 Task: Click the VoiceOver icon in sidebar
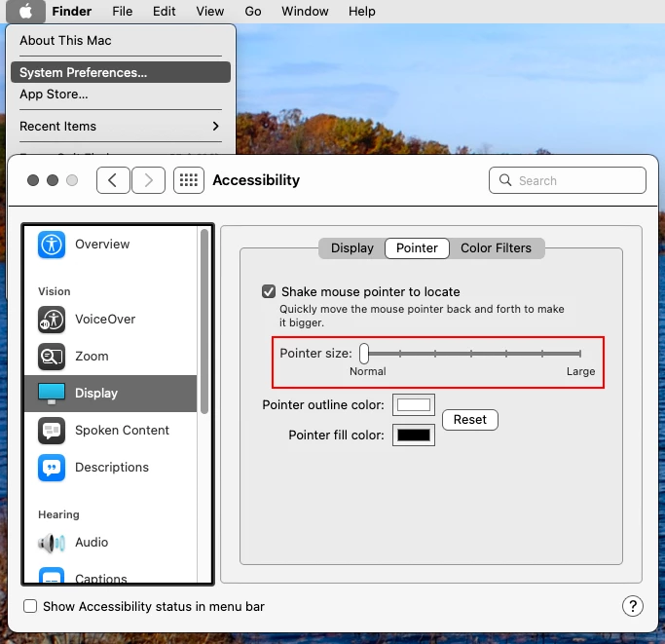coord(52,320)
